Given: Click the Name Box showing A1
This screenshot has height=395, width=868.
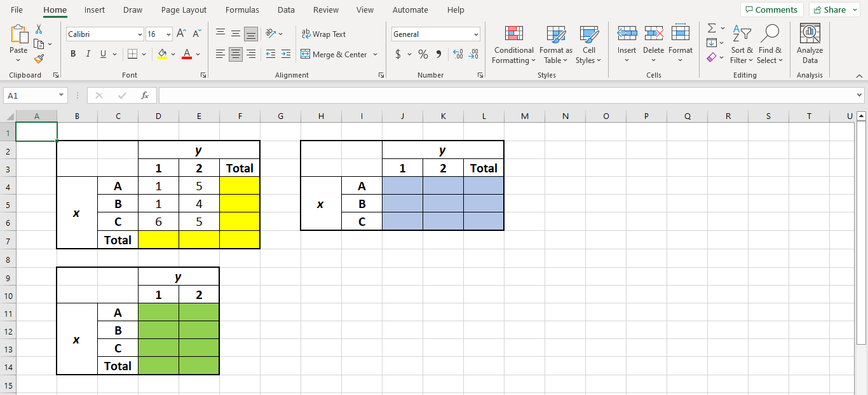Looking at the screenshot, I should tap(29, 95).
